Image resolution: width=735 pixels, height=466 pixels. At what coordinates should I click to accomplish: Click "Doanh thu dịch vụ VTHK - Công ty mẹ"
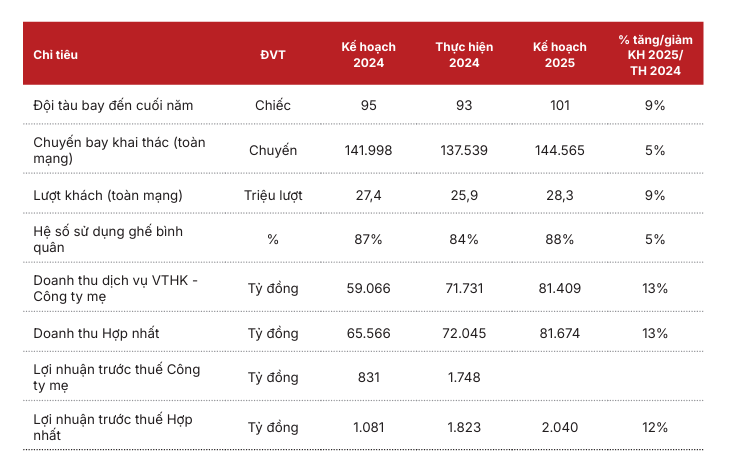click(x=116, y=288)
